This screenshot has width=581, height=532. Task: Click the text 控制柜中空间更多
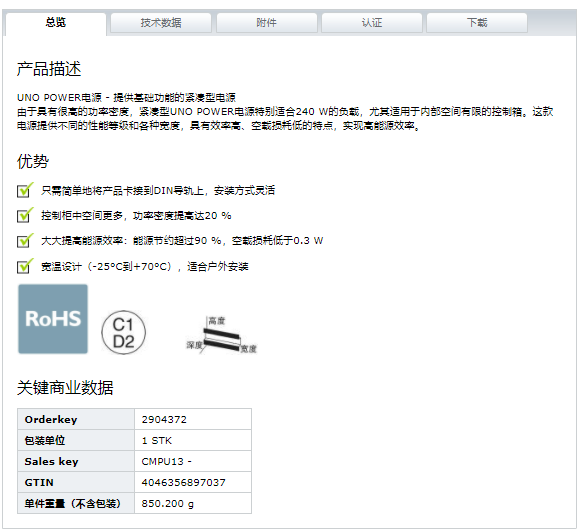(82, 216)
